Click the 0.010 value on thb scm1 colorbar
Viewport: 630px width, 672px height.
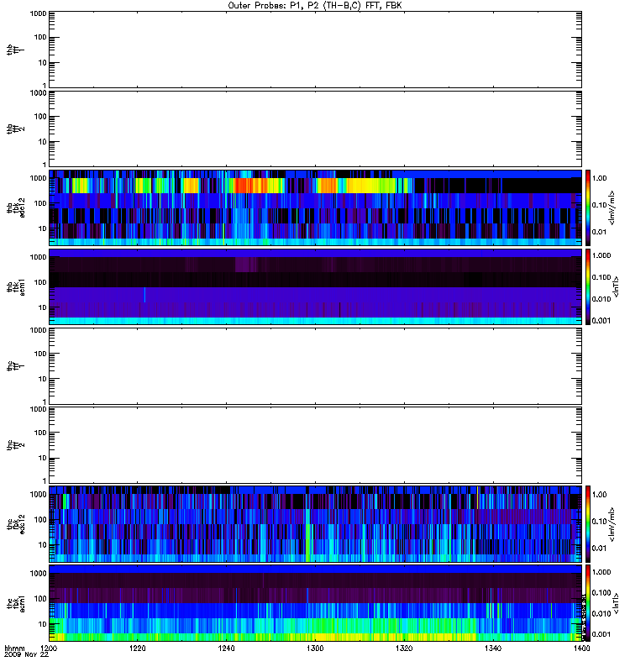point(601,299)
